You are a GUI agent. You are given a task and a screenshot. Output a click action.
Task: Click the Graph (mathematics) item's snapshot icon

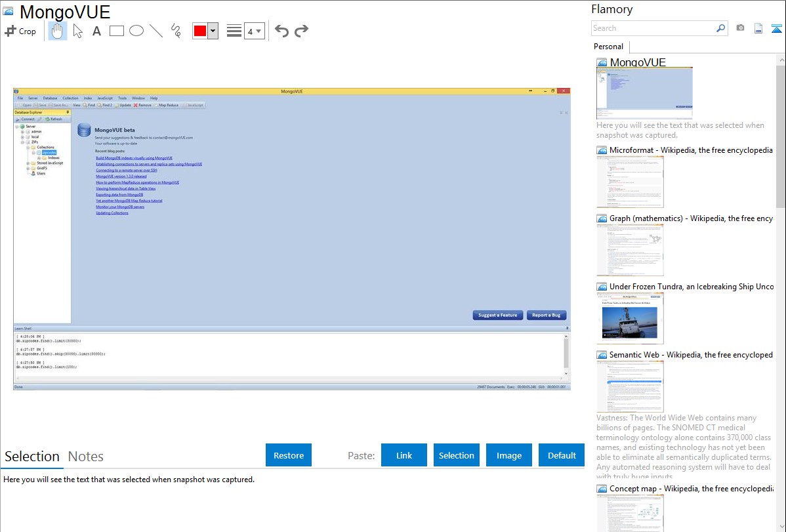point(602,218)
